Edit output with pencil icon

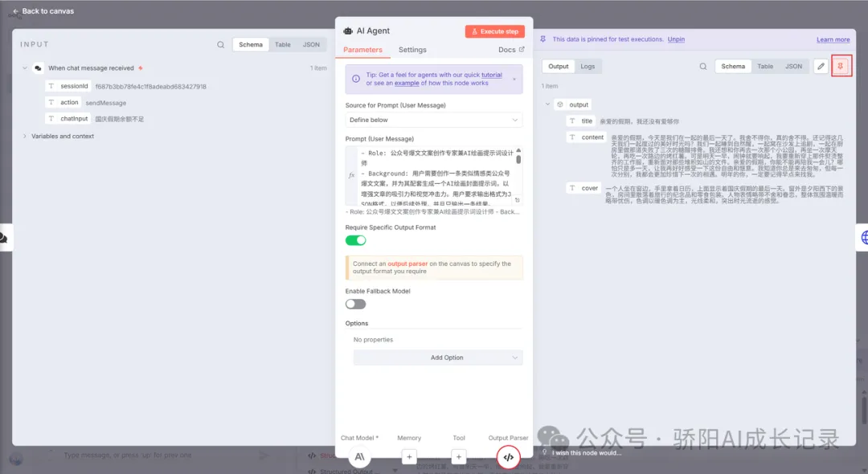point(821,67)
